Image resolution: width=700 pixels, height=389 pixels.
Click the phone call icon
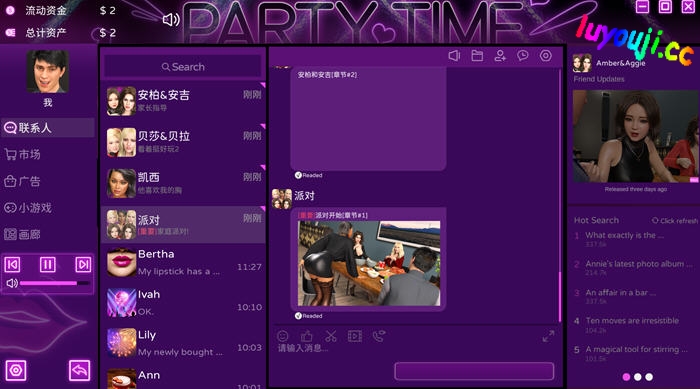[379, 336]
